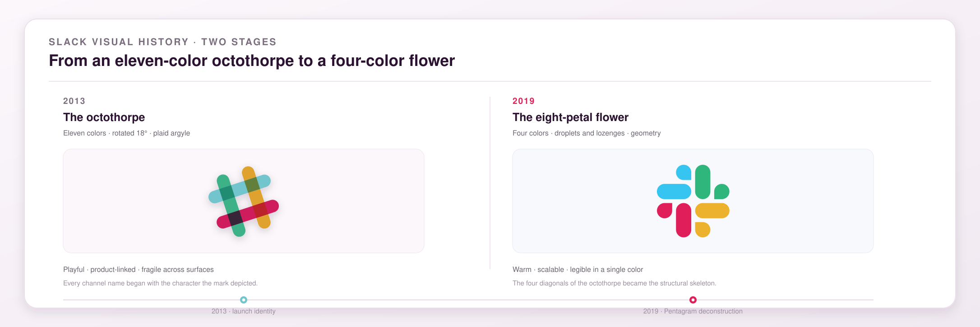The image size is (980, 327).
Task: Click the heading 'The eight-petal flower'
Action: point(570,117)
